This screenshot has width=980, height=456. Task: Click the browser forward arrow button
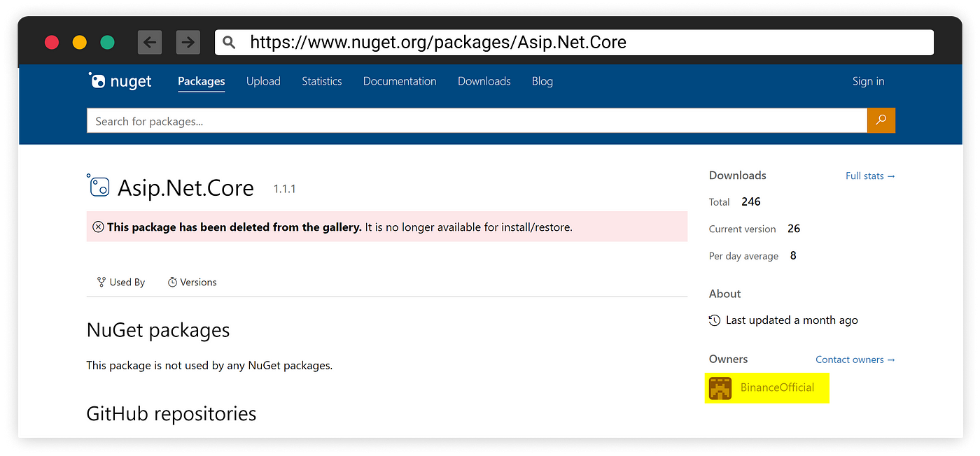188,43
